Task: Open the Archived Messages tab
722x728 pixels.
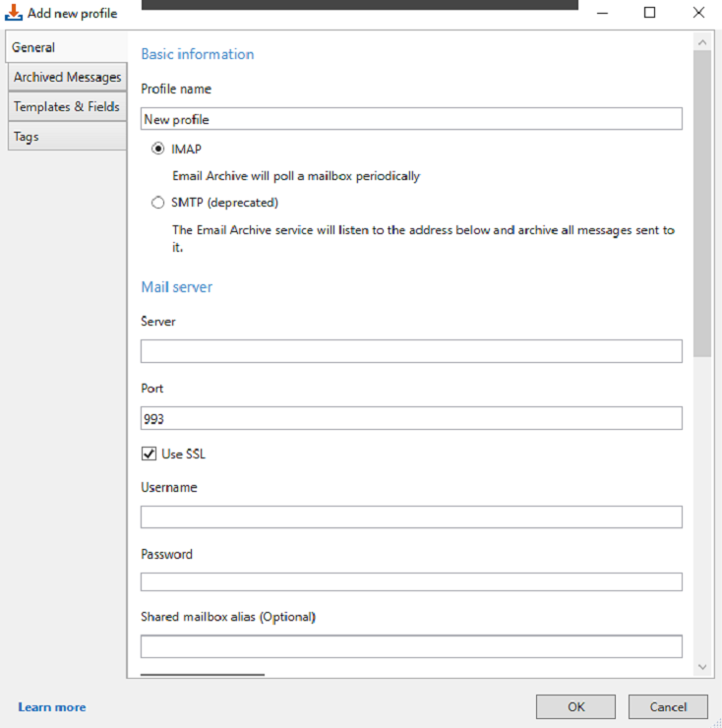Action: pos(67,77)
